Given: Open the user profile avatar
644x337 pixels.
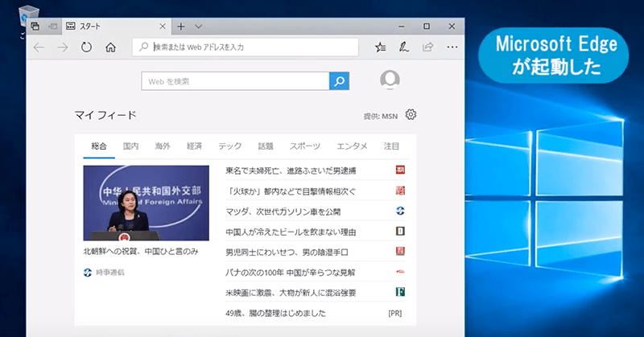Looking at the screenshot, I should pos(390,80).
